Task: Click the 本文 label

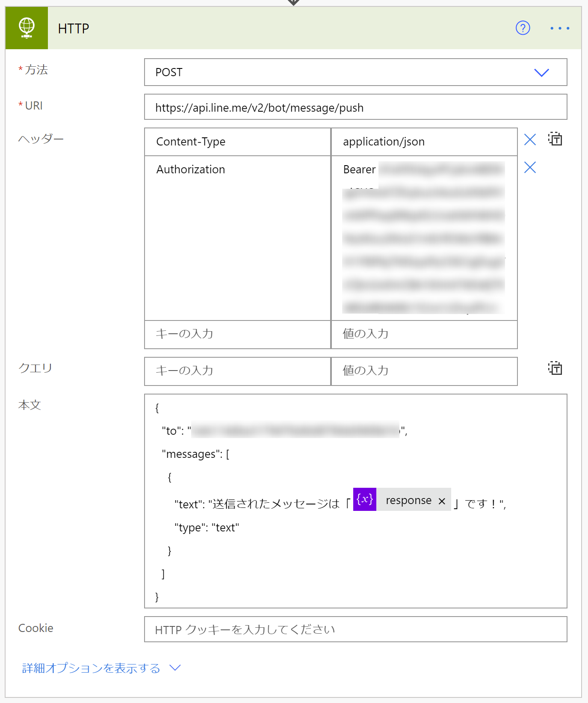Action: [30, 405]
